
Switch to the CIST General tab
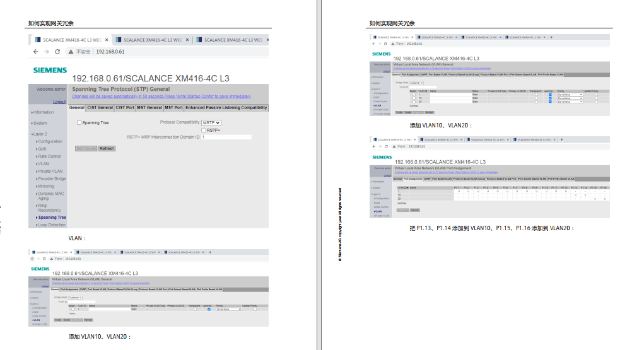click(x=100, y=108)
